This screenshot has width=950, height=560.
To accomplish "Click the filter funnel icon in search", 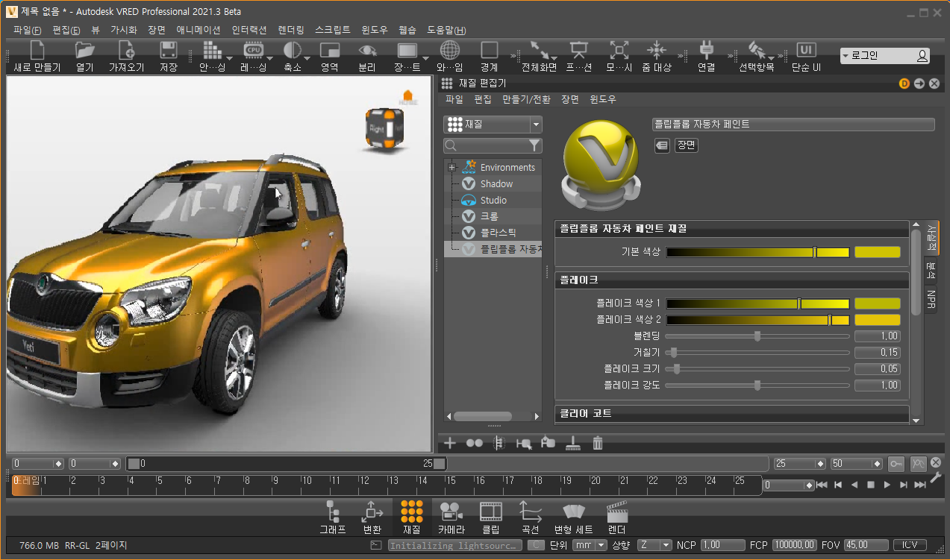I will pyautogui.click(x=534, y=145).
